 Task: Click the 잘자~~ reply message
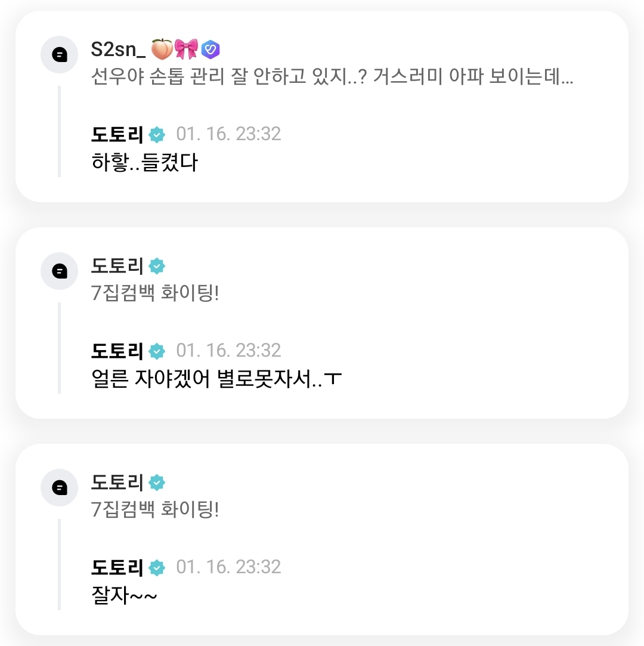pos(124,595)
